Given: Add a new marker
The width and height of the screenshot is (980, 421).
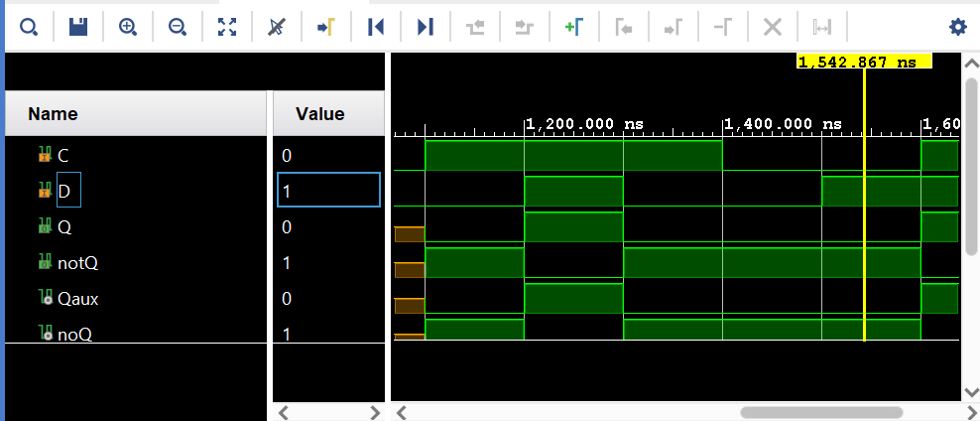Looking at the screenshot, I should click(x=573, y=27).
